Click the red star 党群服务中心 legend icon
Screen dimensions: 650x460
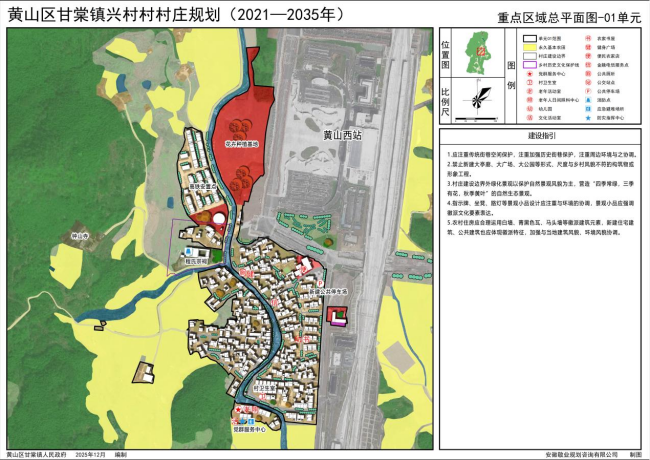pyautogui.click(x=529, y=74)
